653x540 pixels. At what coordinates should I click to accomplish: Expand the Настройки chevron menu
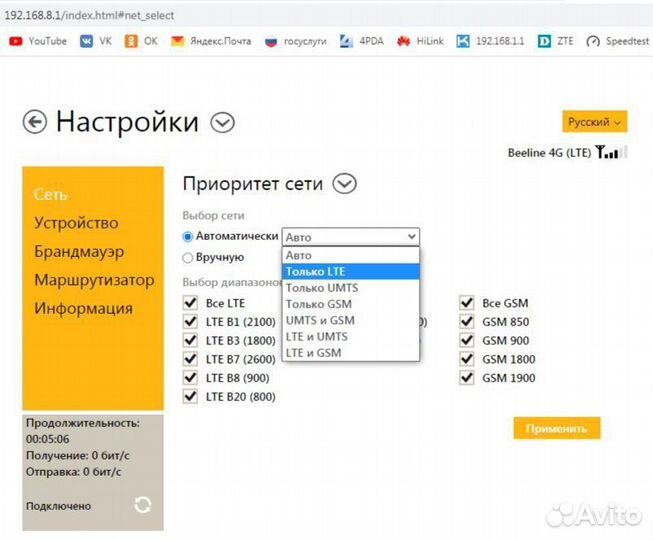tap(222, 123)
